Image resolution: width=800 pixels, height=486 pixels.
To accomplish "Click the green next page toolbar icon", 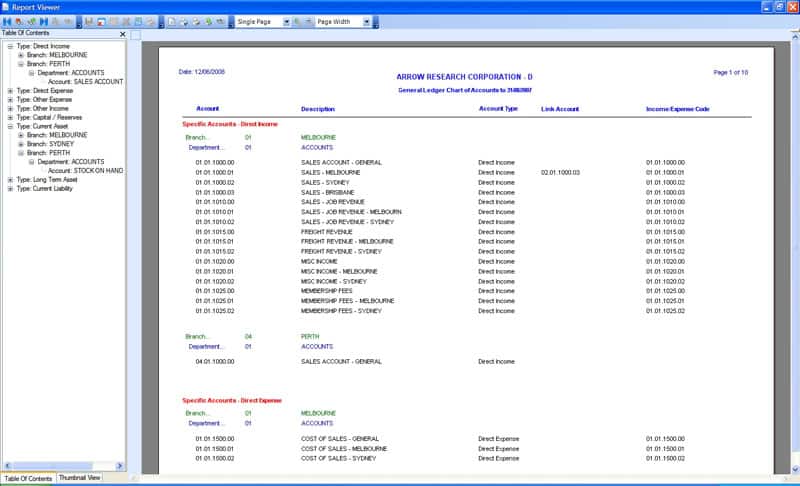I will [32, 22].
